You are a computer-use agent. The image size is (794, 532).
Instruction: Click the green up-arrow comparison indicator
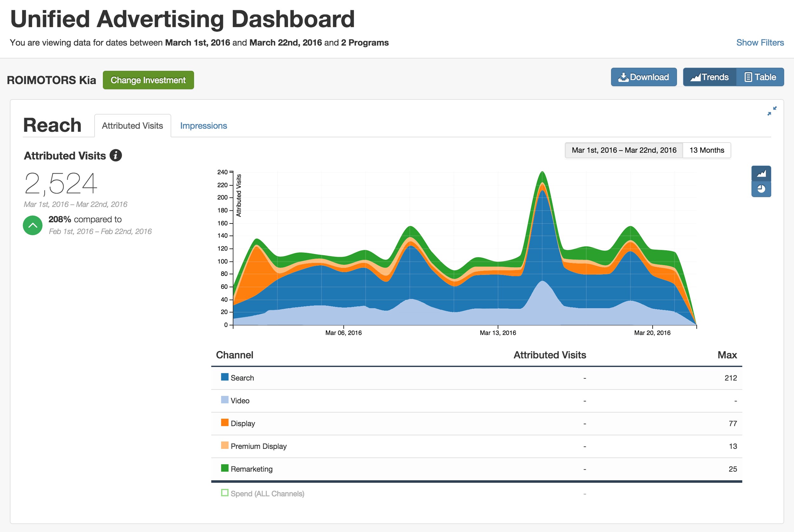coord(33,225)
